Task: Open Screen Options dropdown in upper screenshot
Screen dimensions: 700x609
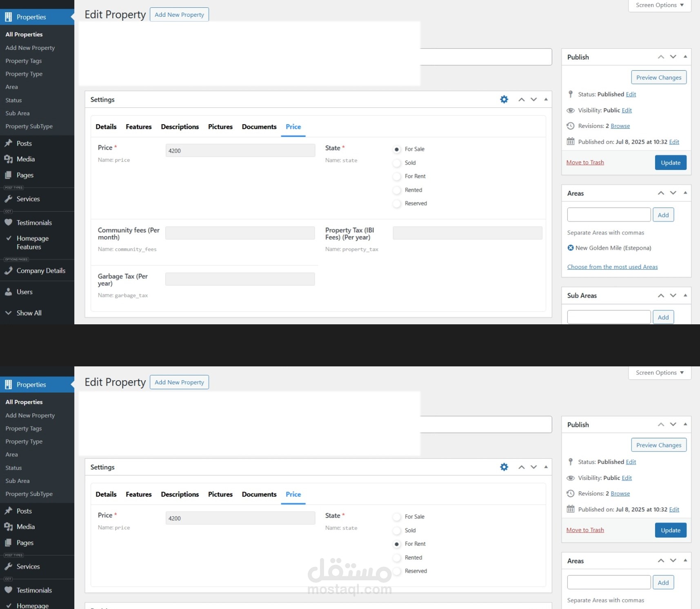Action: tap(660, 5)
